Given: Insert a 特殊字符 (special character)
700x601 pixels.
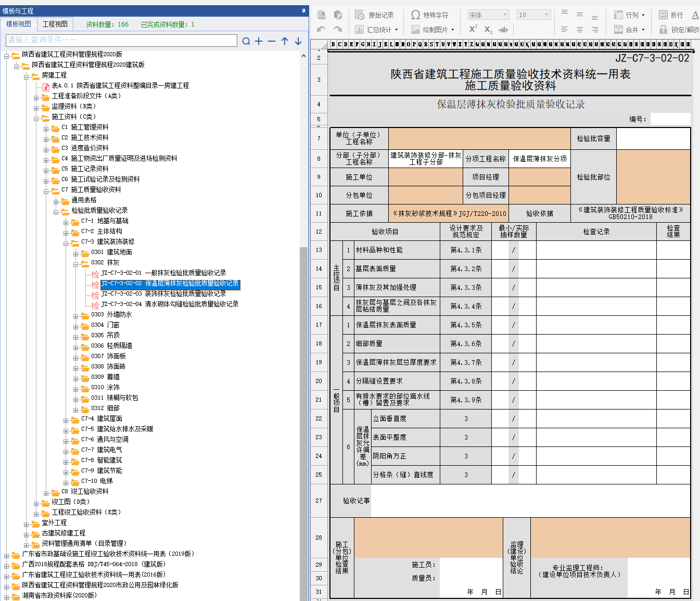Looking at the screenshot, I should pyautogui.click(x=429, y=15).
